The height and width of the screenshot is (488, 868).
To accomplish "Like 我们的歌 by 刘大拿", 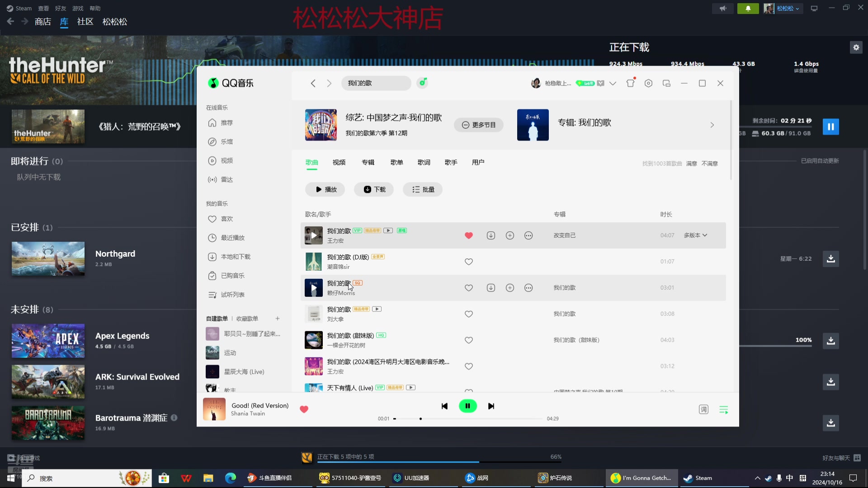I will point(469,314).
